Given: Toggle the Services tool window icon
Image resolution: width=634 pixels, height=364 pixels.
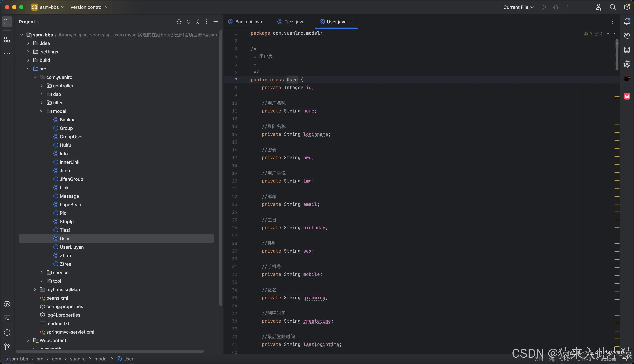Looking at the screenshot, I should [7, 304].
